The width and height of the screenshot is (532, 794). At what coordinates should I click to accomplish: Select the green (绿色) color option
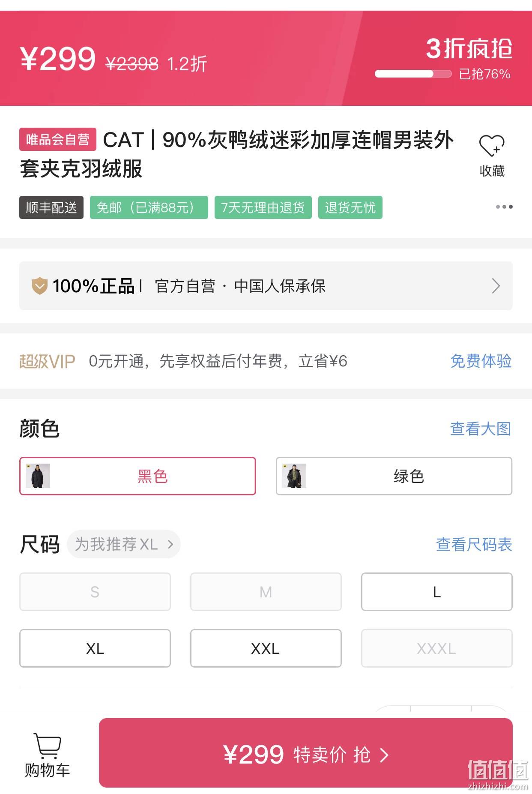[x=394, y=476]
